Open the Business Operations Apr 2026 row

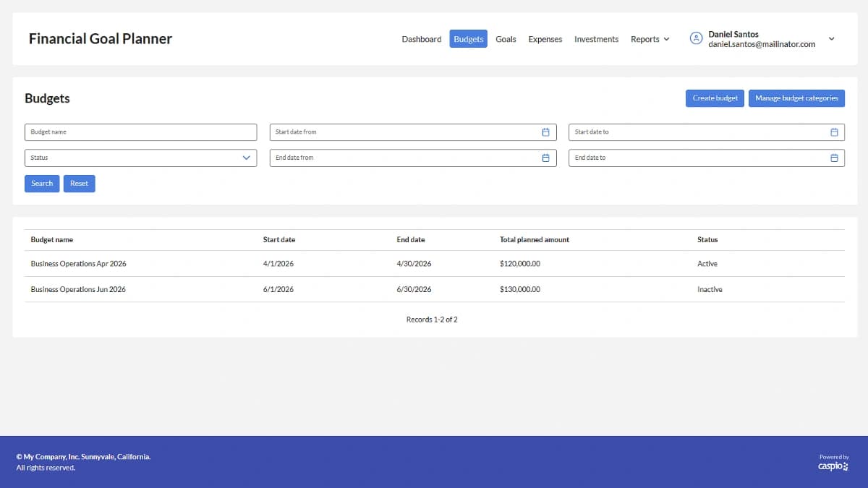435,264
